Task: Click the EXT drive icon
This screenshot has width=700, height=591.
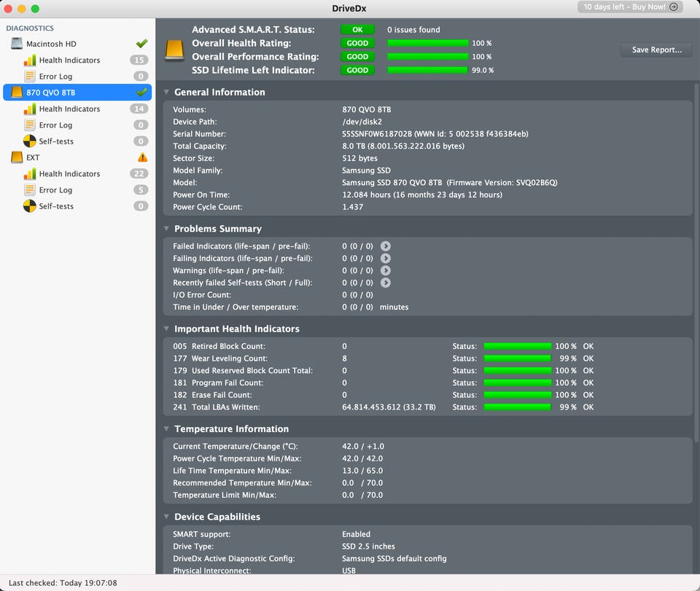Action: 17,157
